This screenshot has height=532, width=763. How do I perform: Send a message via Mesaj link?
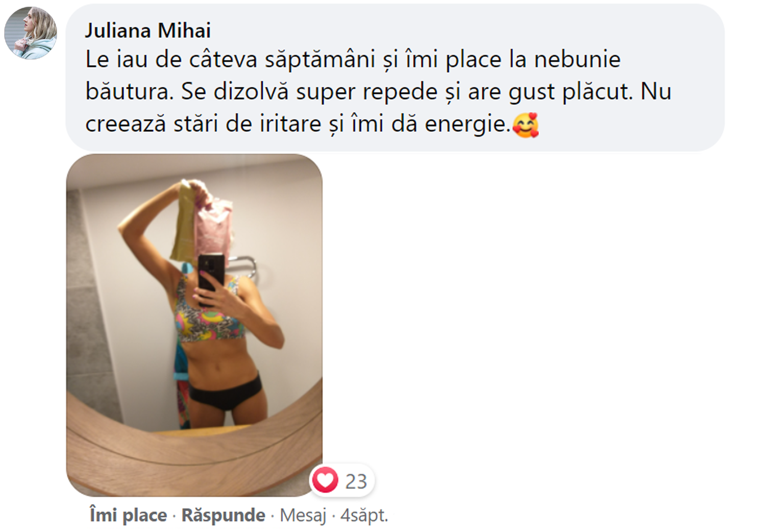pos(303,515)
